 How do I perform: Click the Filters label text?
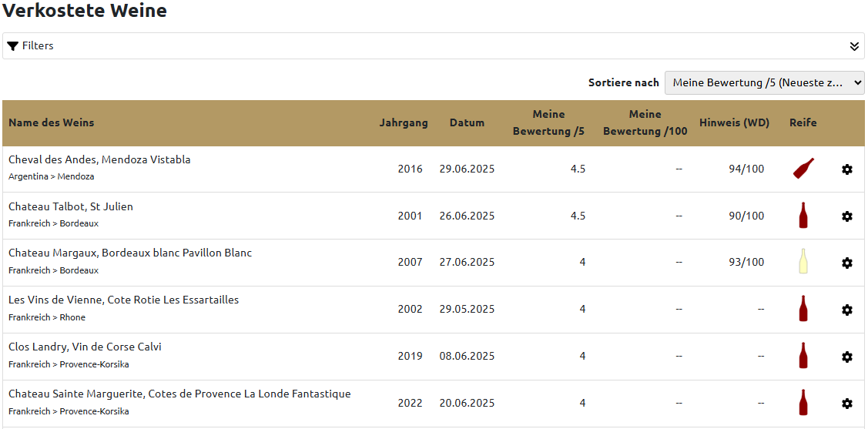click(x=38, y=46)
